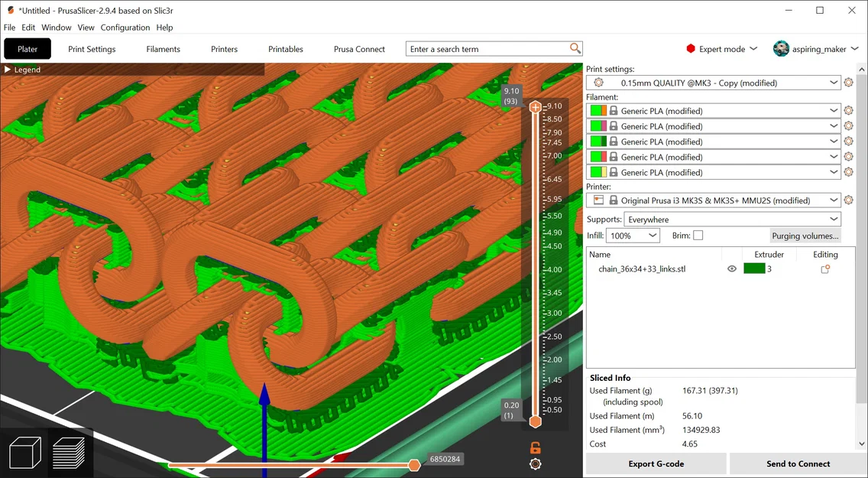This screenshot has width=868, height=478.
Task: Click the aspiring_maker avatar icon
Action: (781, 49)
